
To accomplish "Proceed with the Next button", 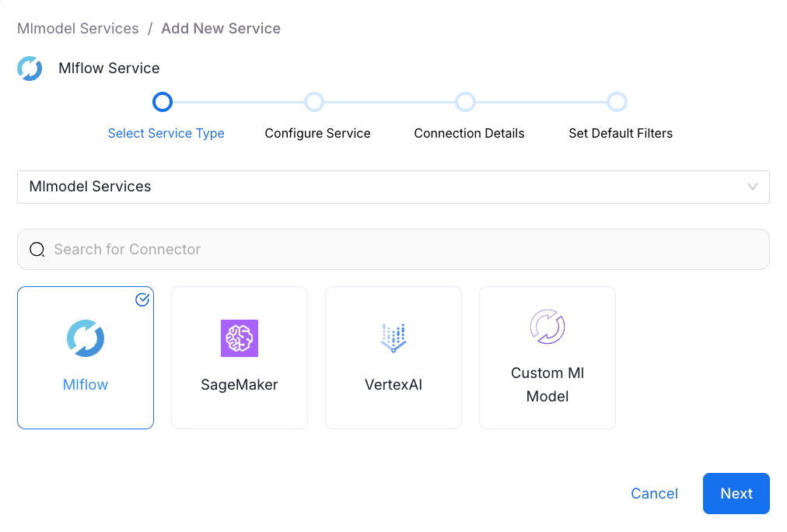I will [x=736, y=493].
